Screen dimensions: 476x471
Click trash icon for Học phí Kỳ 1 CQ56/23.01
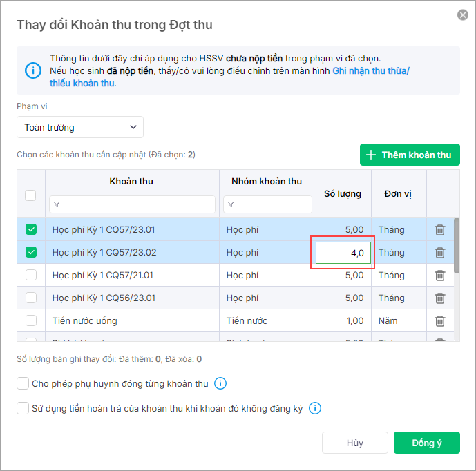coord(440,298)
